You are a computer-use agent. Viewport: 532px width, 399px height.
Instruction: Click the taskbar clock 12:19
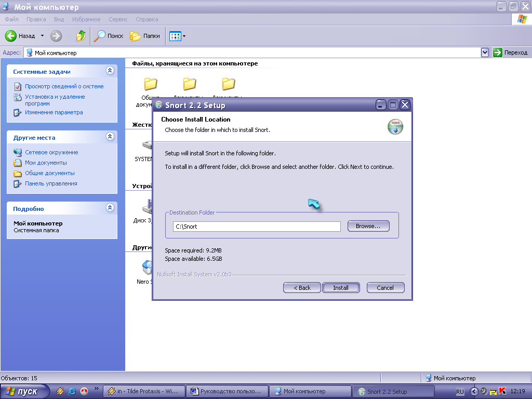coord(517,392)
